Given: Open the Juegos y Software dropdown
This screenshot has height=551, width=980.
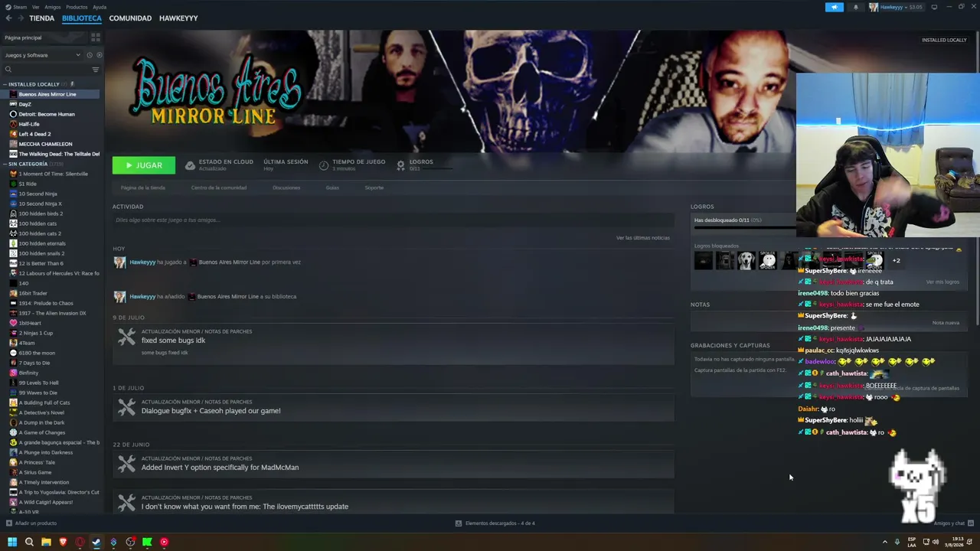Looking at the screenshot, I should click(42, 55).
